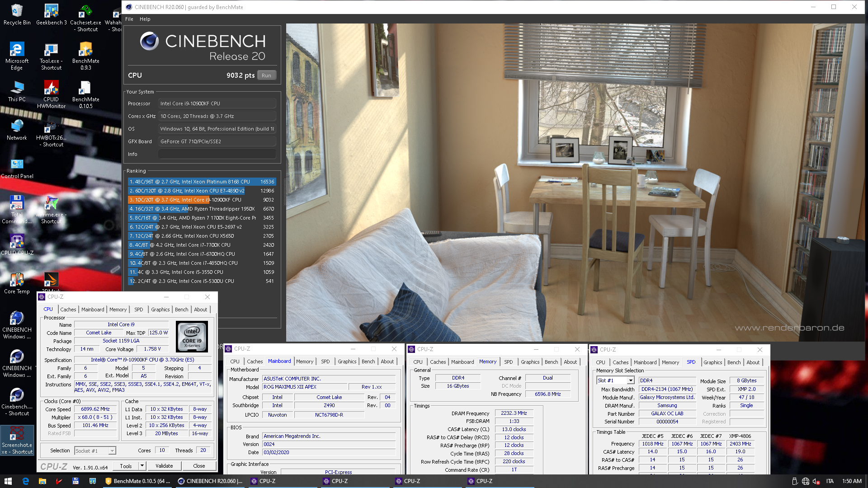Select the Ryzen Threadripper 1950X ranking row
Screen dimensions: 868x488
[202, 209]
